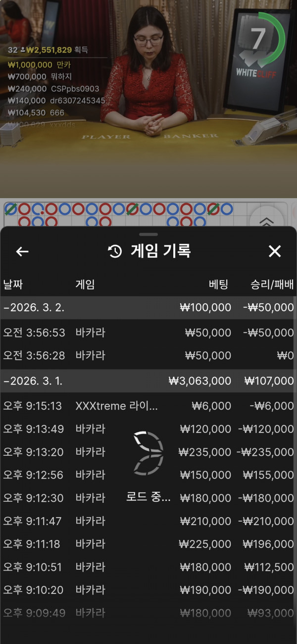Click the ₩155,000 win amount
297x644 pixels.
pyautogui.click(x=269, y=475)
